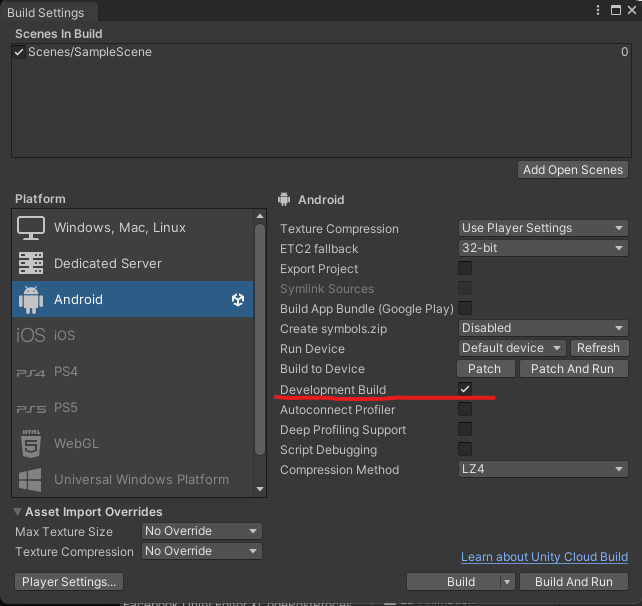Select PS5 platform row
642x606 pixels.
point(133,407)
